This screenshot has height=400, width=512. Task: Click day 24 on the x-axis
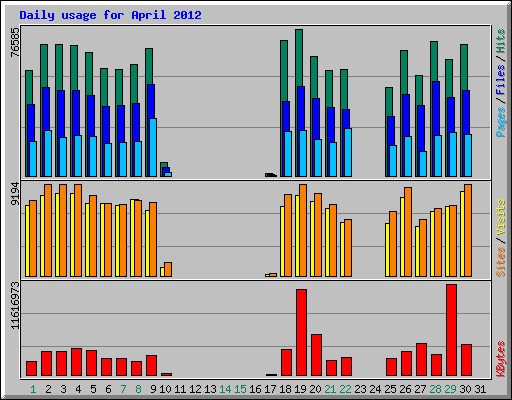coord(375,389)
